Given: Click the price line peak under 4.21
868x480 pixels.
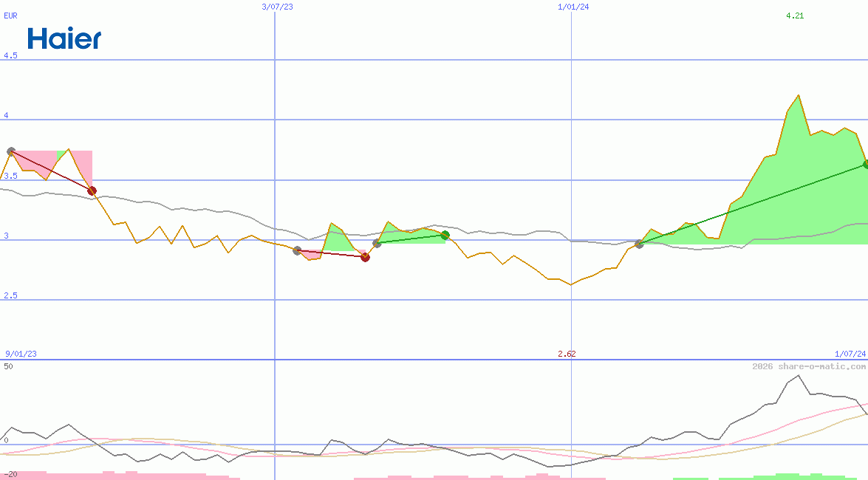Looking at the screenshot, I should (x=799, y=95).
